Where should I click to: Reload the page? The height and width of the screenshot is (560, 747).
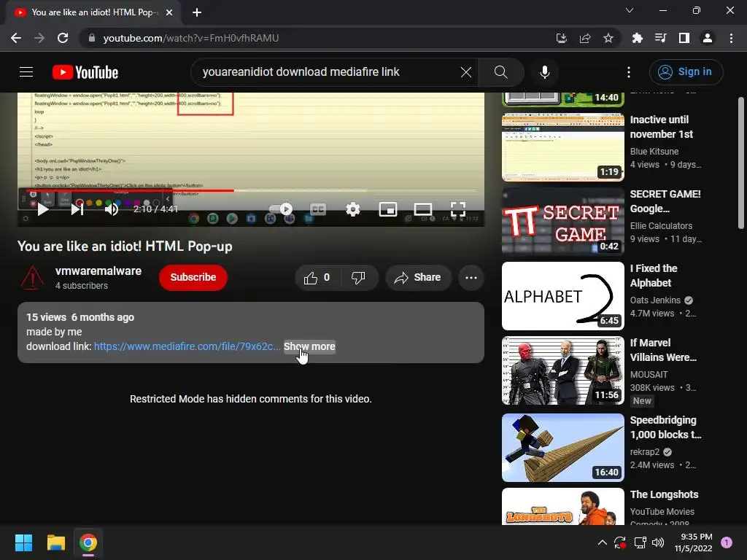63,38
